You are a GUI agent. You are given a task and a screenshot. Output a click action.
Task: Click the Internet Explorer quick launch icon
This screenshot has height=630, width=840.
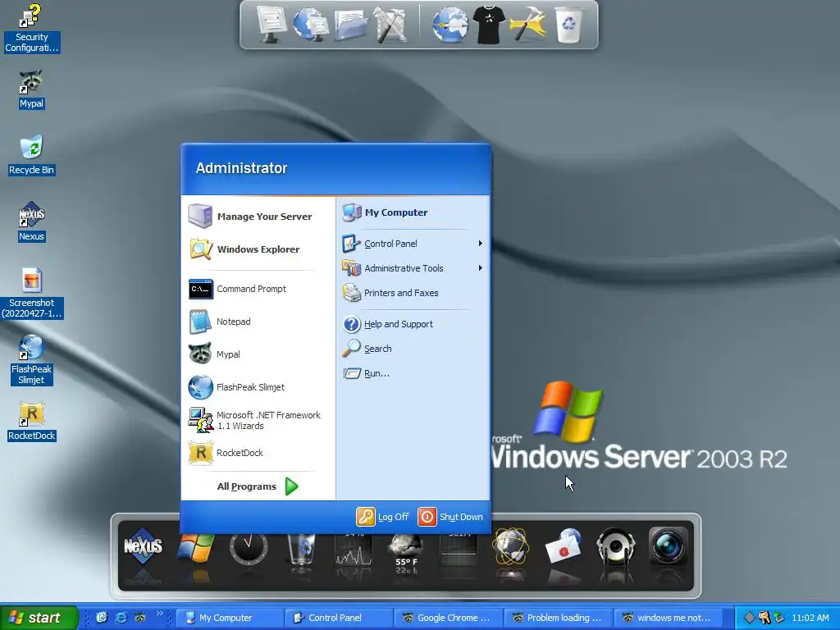(121, 618)
